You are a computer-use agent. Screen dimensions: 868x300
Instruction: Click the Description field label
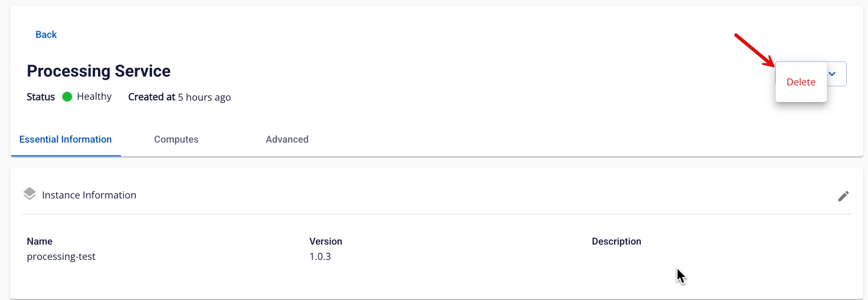coord(616,241)
